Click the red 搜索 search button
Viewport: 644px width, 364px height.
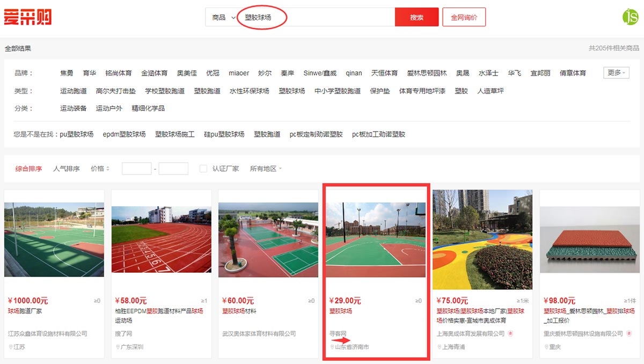[417, 17]
